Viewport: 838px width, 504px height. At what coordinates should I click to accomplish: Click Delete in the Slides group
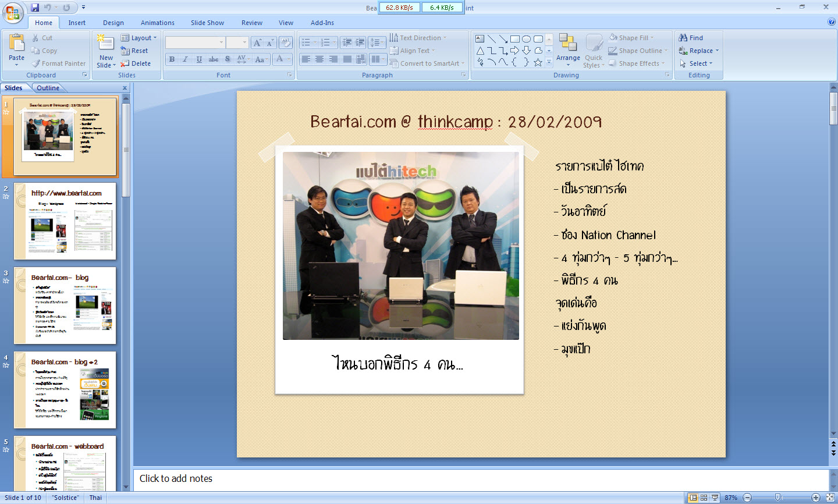(136, 63)
